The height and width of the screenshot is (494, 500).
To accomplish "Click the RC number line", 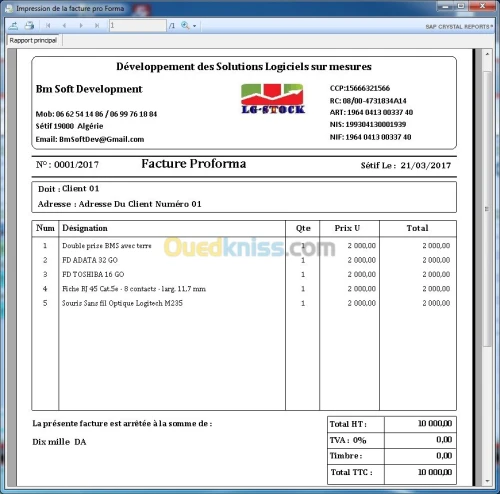I will (x=368, y=101).
